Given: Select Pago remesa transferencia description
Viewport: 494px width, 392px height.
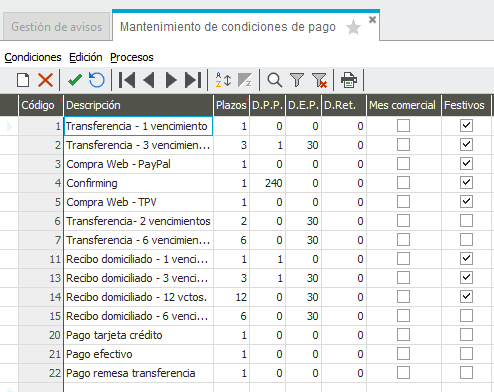Looking at the screenshot, I should (x=138, y=373).
